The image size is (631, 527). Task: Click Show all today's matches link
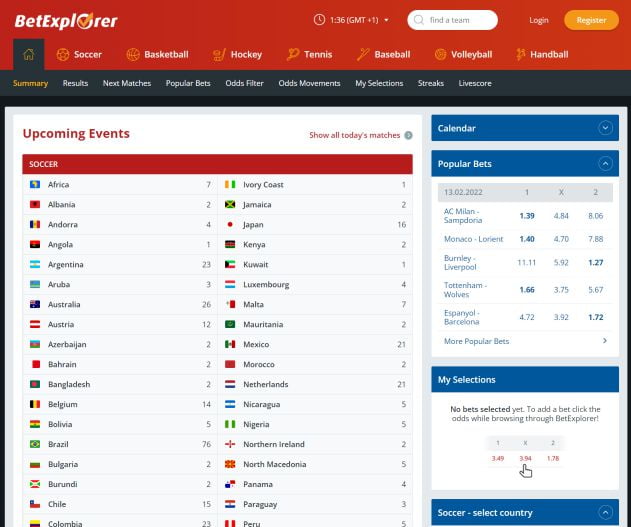[x=355, y=135]
